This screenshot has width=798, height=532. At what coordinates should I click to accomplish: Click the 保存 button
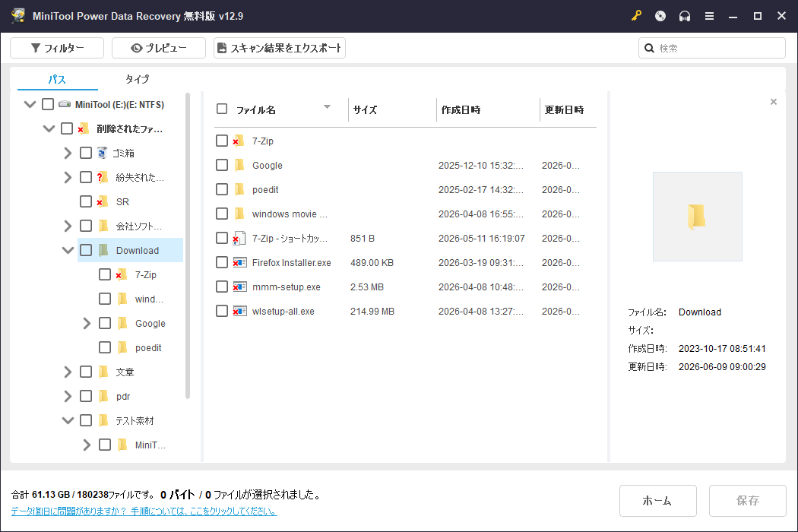(748, 500)
